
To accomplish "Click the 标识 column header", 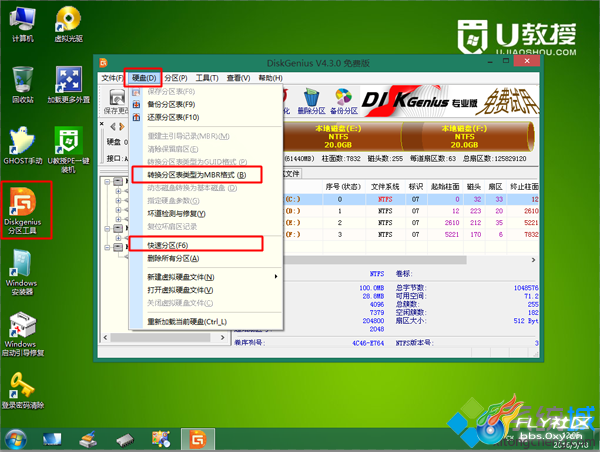I will [416, 186].
